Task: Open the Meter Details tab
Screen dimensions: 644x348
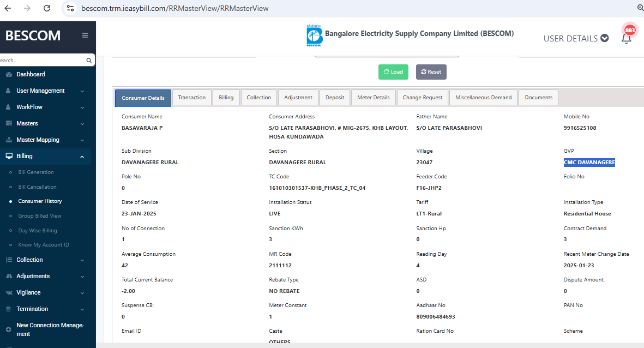Action: coord(374,98)
